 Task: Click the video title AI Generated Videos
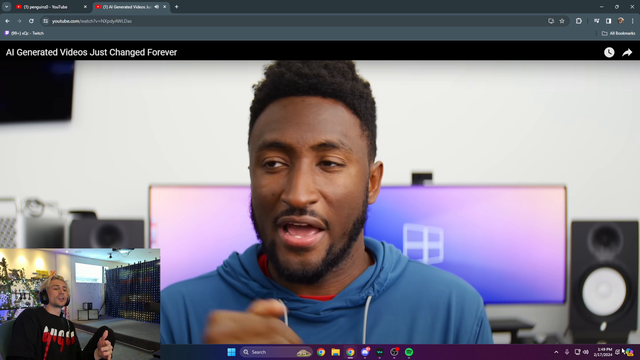click(91, 52)
